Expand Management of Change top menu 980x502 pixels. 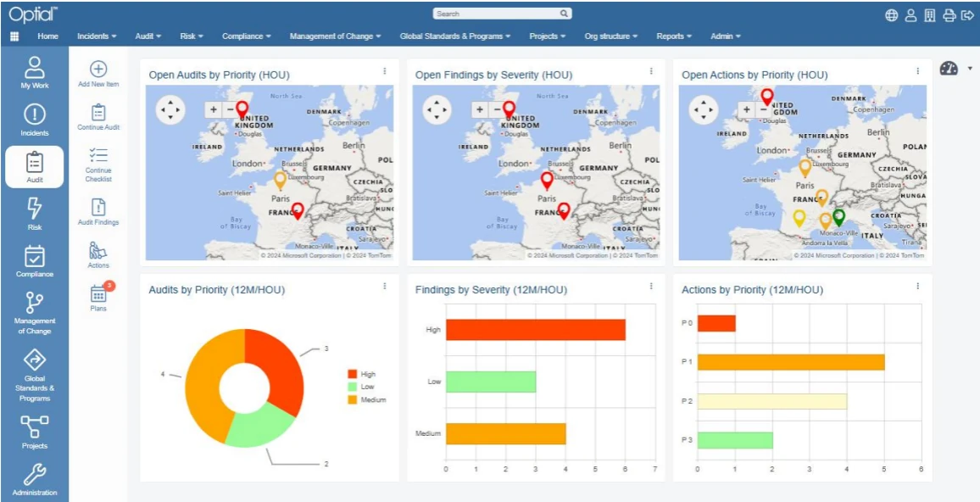[x=336, y=36]
